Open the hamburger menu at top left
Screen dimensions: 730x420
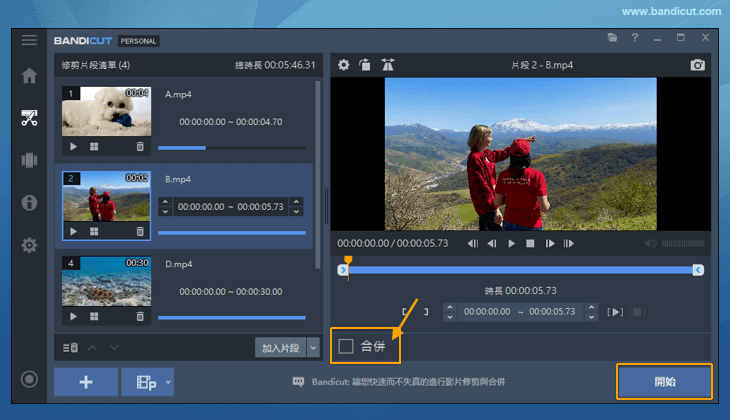click(x=29, y=40)
